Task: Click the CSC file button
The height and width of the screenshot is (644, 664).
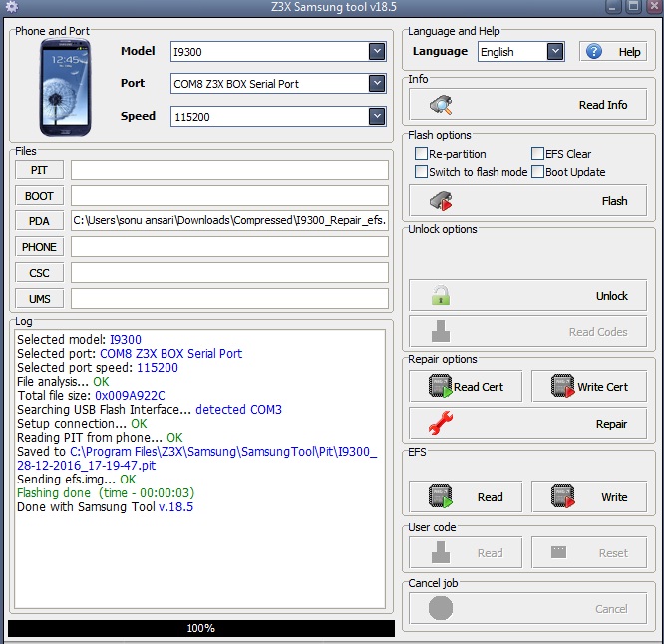Action: (40, 273)
